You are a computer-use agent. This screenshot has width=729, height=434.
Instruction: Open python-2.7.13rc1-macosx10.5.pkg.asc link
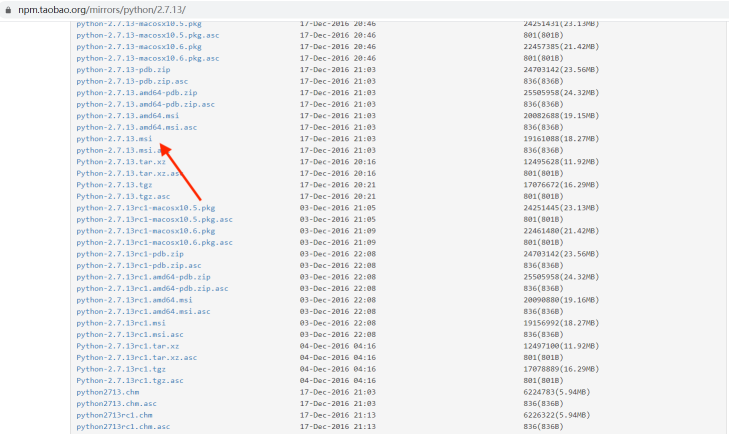(154, 219)
